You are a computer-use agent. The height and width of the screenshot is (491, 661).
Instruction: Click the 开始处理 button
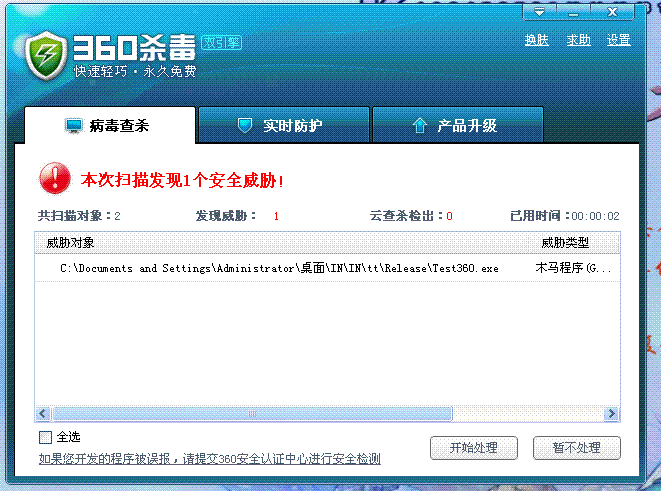click(x=474, y=448)
